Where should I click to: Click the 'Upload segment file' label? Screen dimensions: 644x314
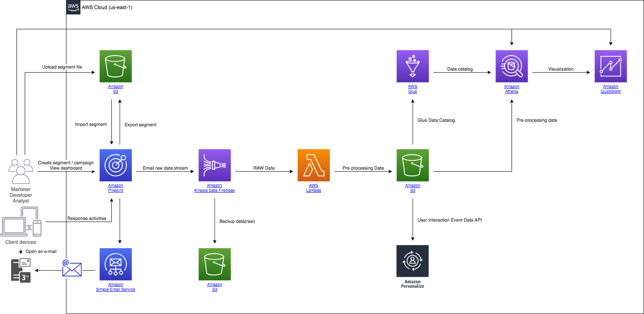(x=62, y=67)
